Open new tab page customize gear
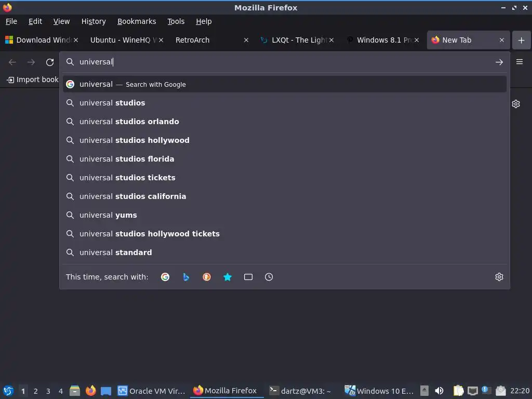This screenshot has width=532, height=399. tap(516, 104)
